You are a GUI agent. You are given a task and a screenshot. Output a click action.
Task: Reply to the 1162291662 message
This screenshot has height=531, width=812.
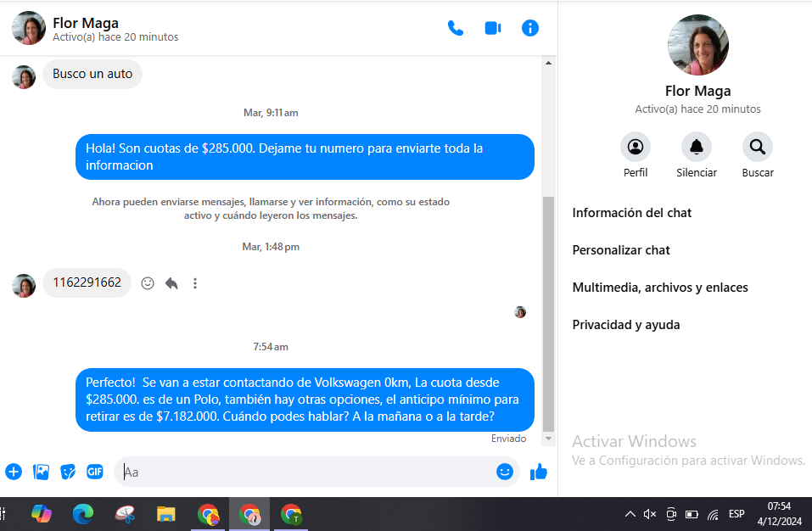[171, 283]
